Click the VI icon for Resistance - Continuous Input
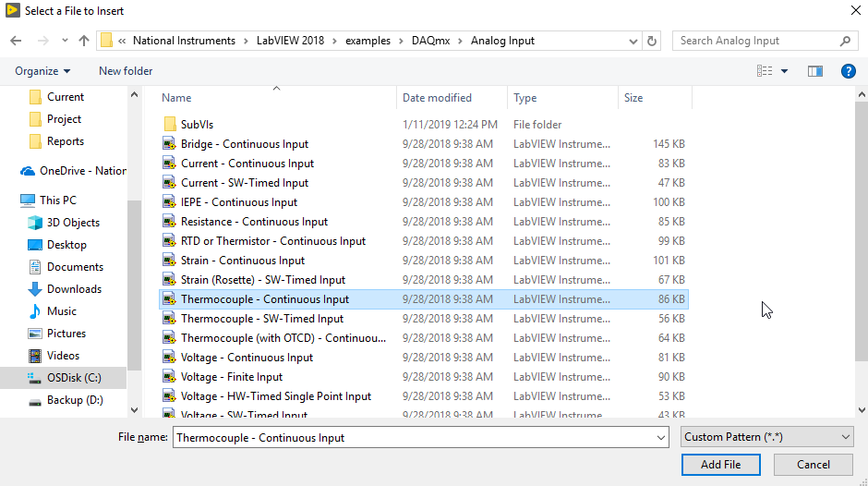 click(169, 221)
